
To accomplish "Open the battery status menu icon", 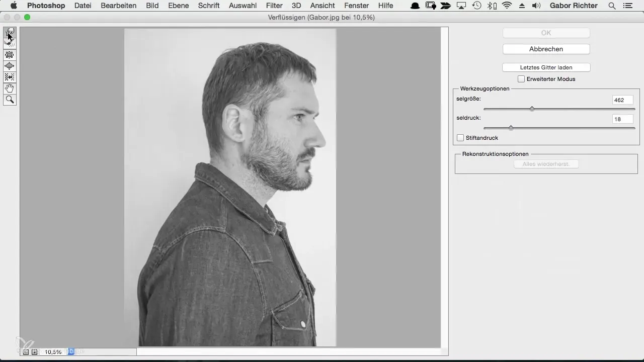I will 431,6.
